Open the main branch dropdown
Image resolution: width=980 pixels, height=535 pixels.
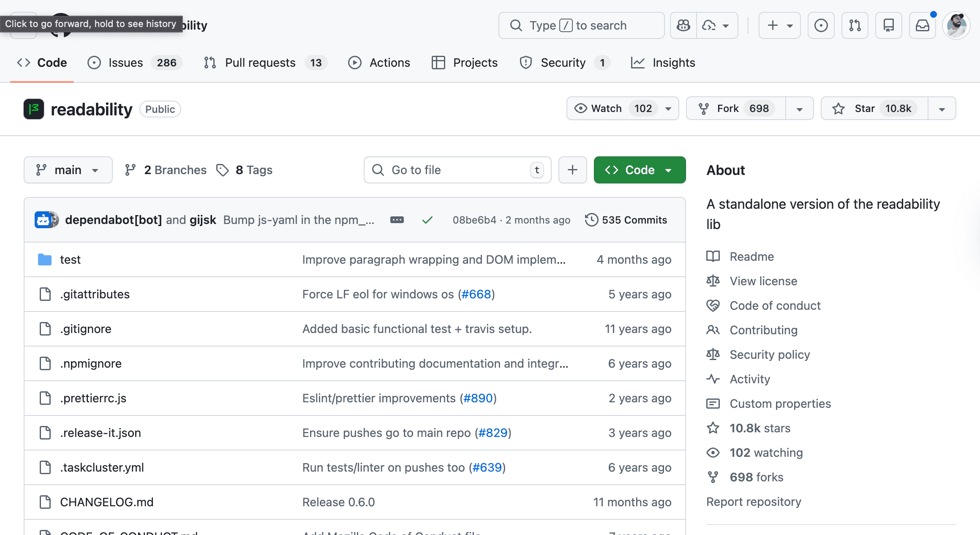click(68, 170)
